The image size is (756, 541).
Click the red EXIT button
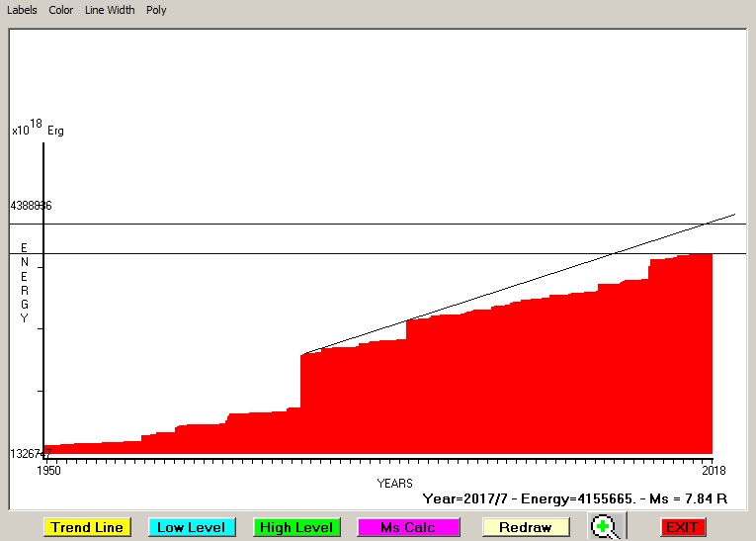pyautogui.click(x=682, y=527)
